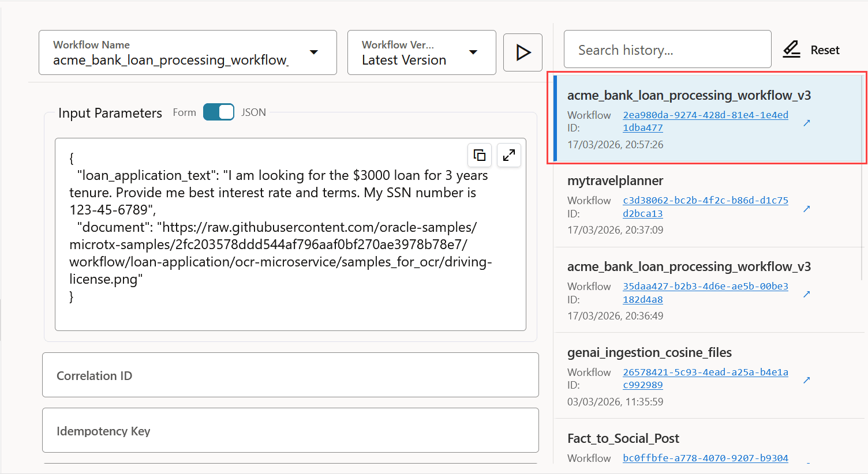This screenshot has height=474, width=868.
Task: Click the JSON label beside the toggle
Action: (253, 112)
